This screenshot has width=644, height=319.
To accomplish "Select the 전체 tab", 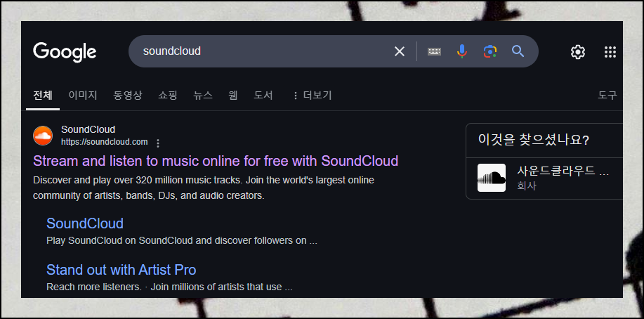I will click(x=43, y=96).
